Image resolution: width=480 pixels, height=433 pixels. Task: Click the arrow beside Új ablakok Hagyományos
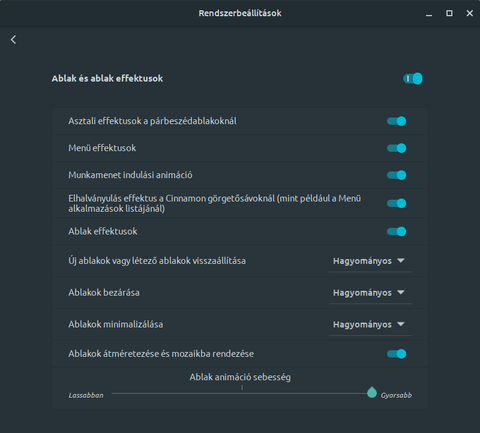[401, 260]
